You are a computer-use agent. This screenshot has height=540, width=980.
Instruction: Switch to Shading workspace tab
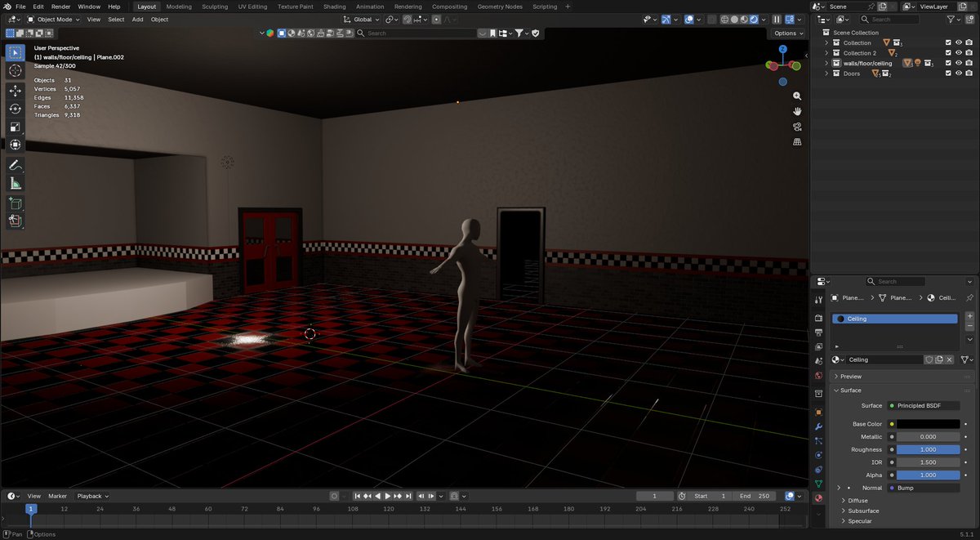point(334,7)
